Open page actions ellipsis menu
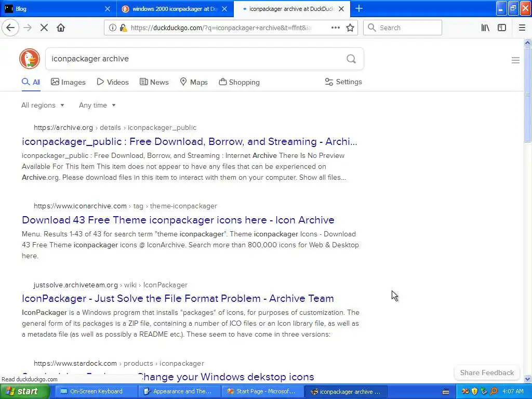 (335, 28)
